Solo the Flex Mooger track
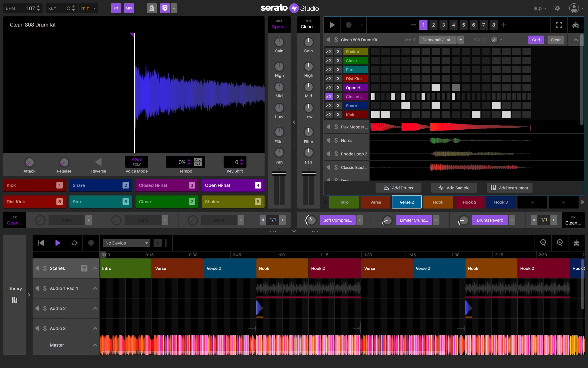588x368 pixels. coord(336,127)
